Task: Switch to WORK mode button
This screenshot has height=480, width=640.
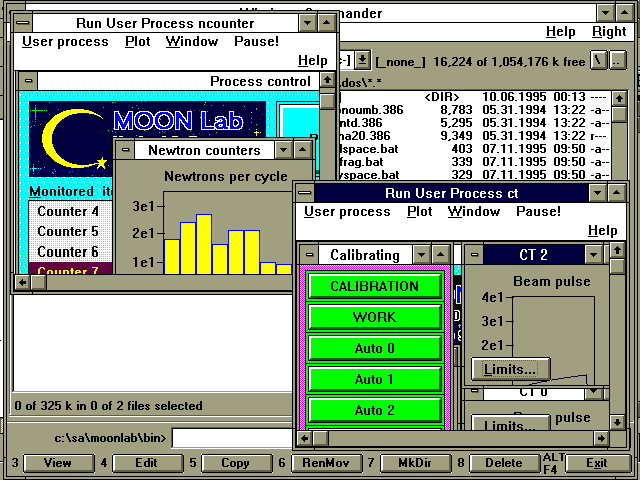Action: point(374,317)
